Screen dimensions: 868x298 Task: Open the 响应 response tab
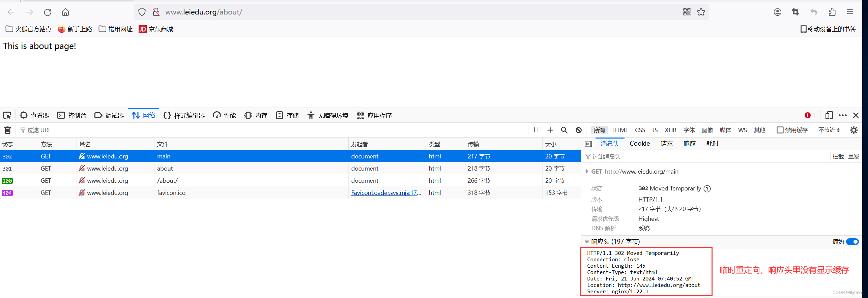coord(689,144)
